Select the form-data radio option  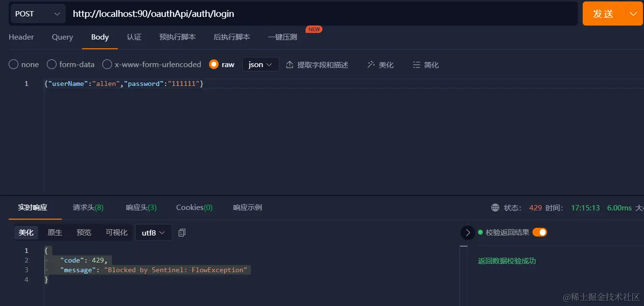[x=52, y=64]
